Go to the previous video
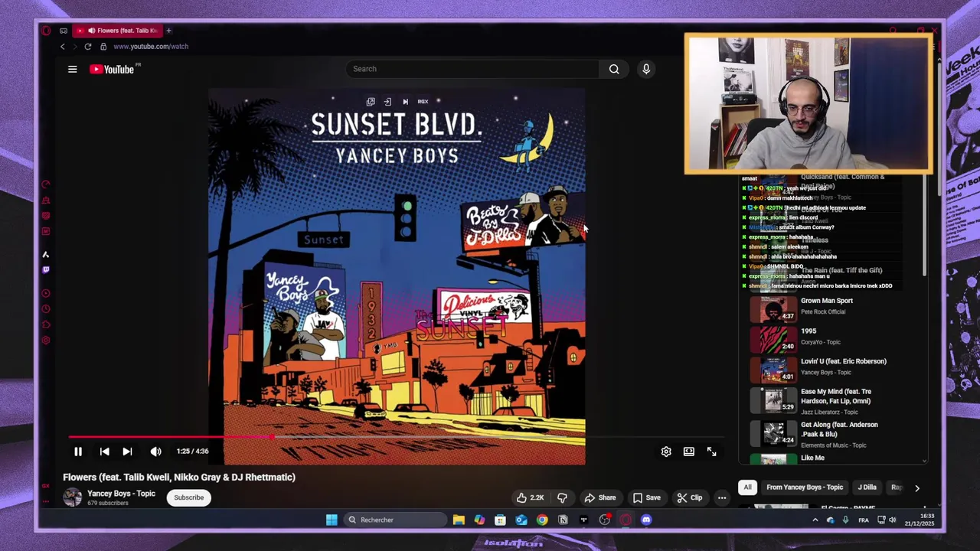Viewport: 980px width, 551px height. coord(105,452)
